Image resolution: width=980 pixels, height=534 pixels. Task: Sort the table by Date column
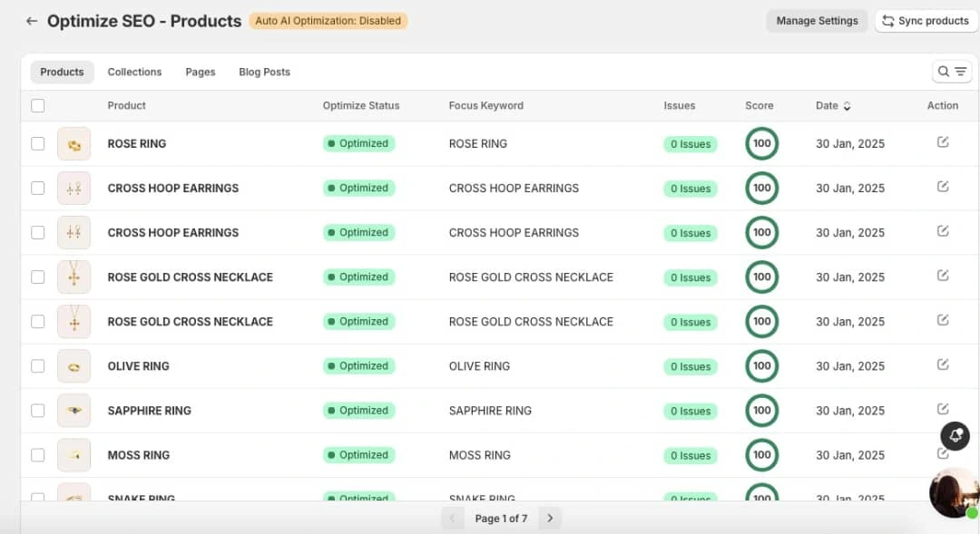(x=833, y=105)
